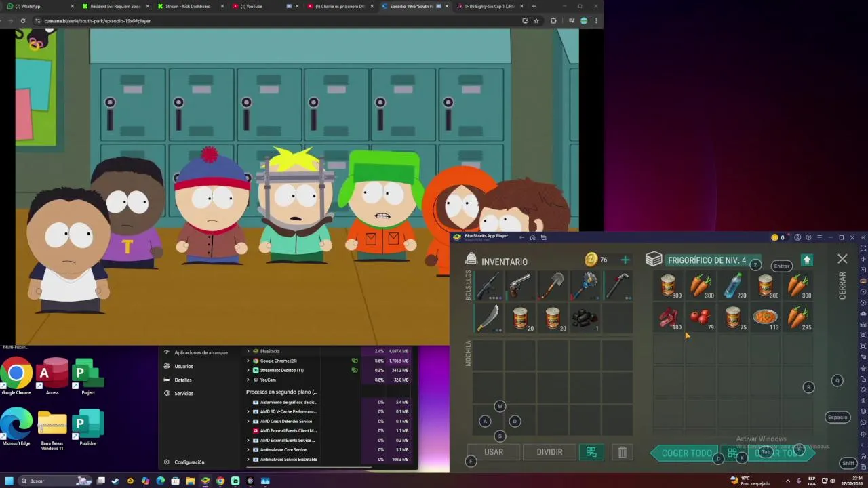
Task: Select the shovel in inventory pockets
Action: pyautogui.click(x=552, y=285)
